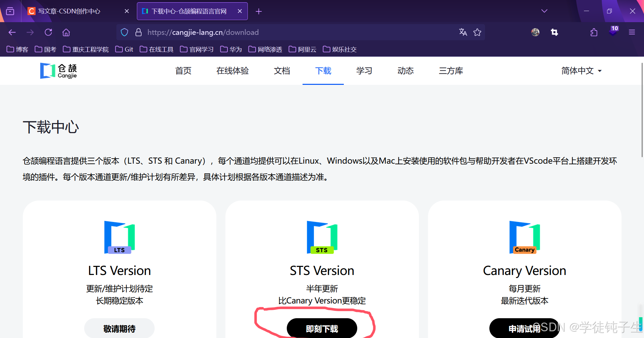The width and height of the screenshot is (644, 338).
Task: Open 学习 in site navigation
Action: 364,71
